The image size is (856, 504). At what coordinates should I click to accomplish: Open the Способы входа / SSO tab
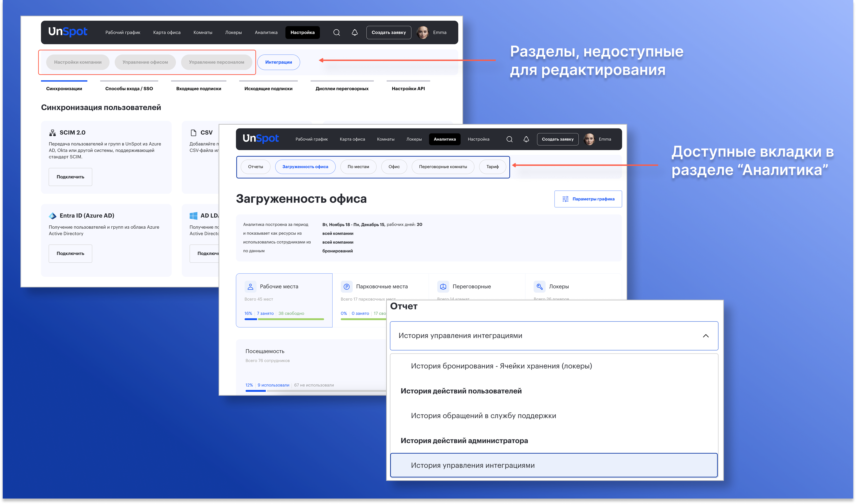[x=129, y=88]
